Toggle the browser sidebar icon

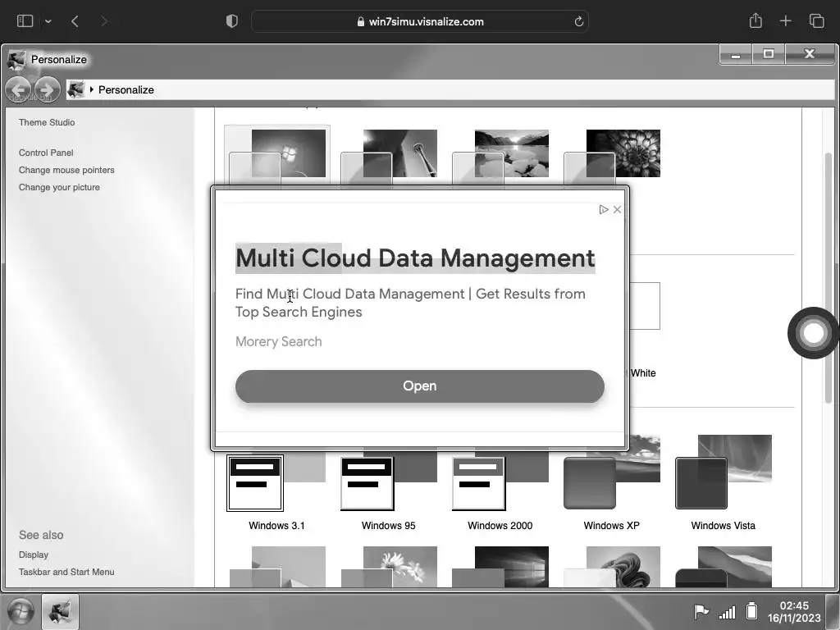coord(25,21)
